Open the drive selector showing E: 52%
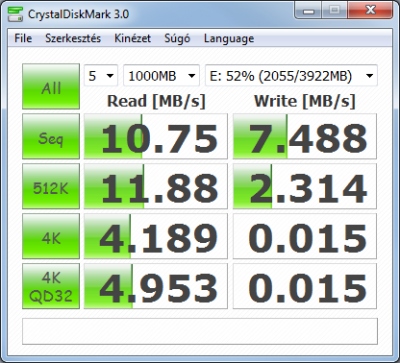Viewport: 400px width, 363px height. tap(291, 75)
